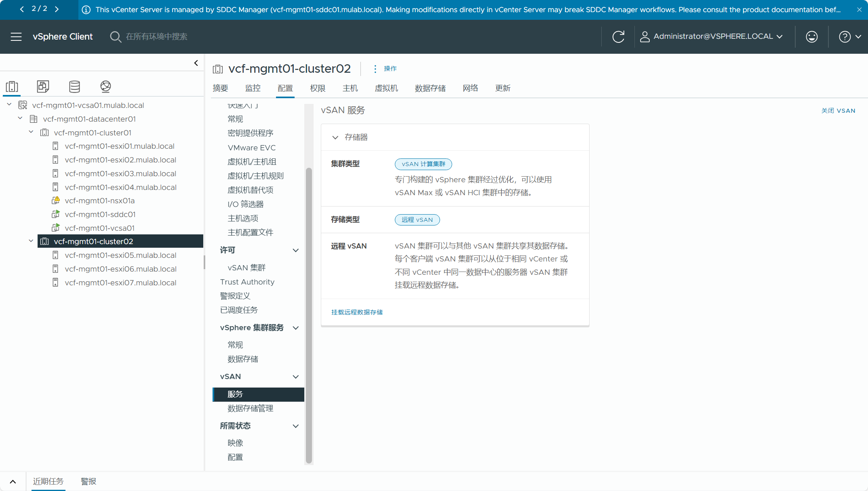Click the global search magnifier icon
Viewport: 868px width, 491px height.
pos(115,37)
